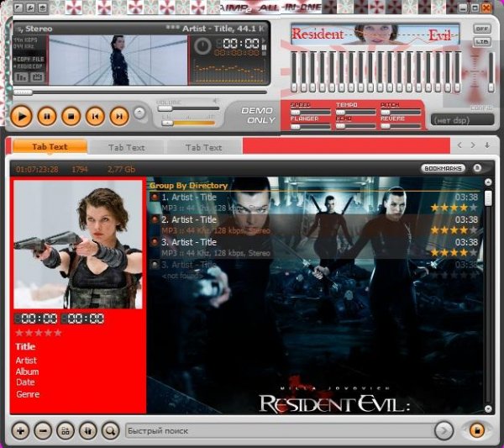The image size is (504, 448).
Task: Click the star rating in the track info panel
Action: pyautogui.click(x=39, y=333)
